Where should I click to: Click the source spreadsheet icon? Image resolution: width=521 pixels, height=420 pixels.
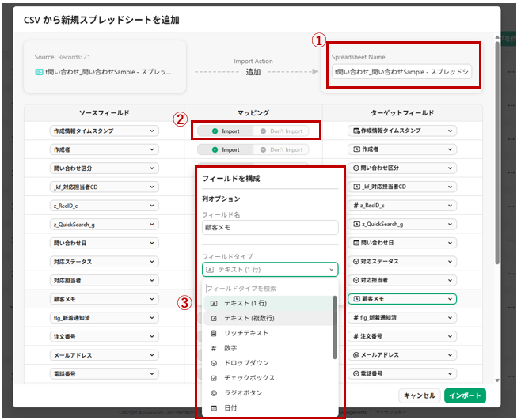coord(39,72)
